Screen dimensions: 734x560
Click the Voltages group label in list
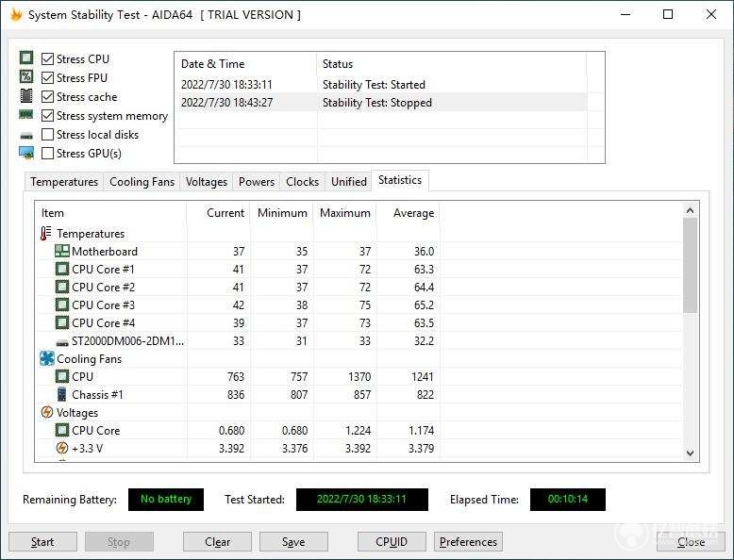(77, 413)
